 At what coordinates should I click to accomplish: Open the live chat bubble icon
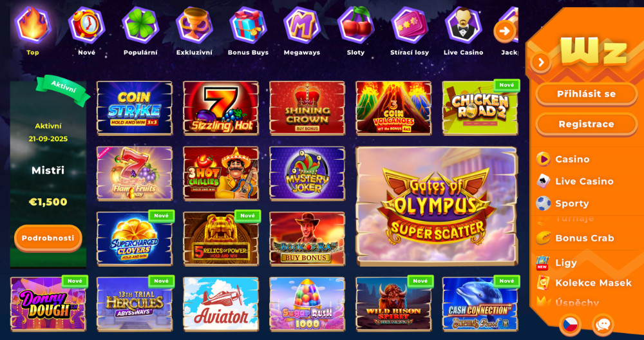pos(603,325)
